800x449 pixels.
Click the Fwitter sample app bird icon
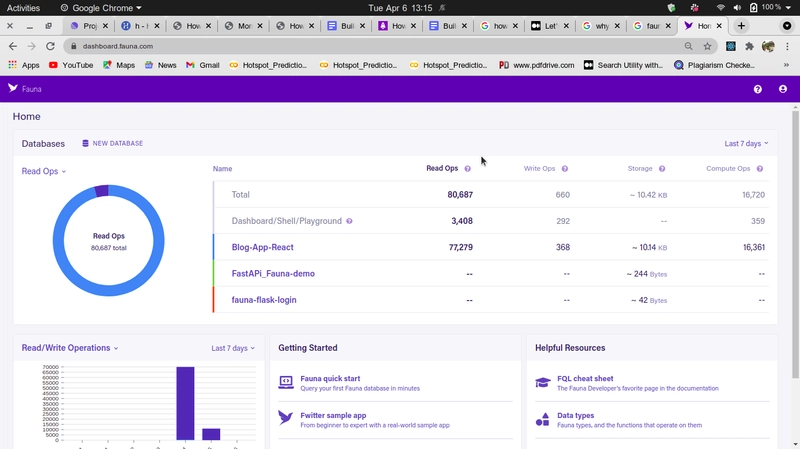286,418
